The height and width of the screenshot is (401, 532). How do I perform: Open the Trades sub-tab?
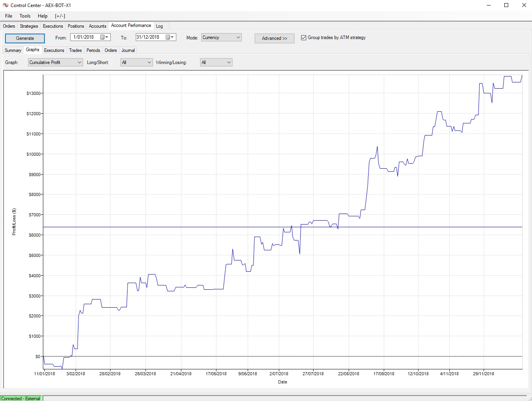pyautogui.click(x=75, y=50)
